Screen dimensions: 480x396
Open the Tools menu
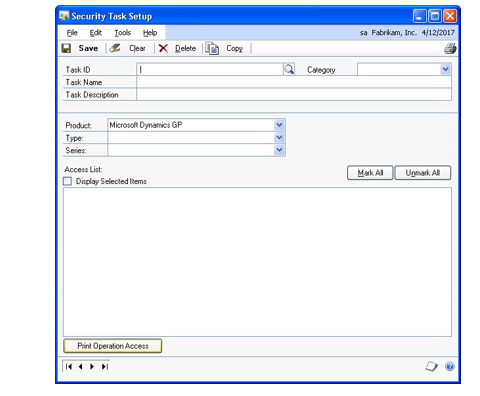coord(123,33)
